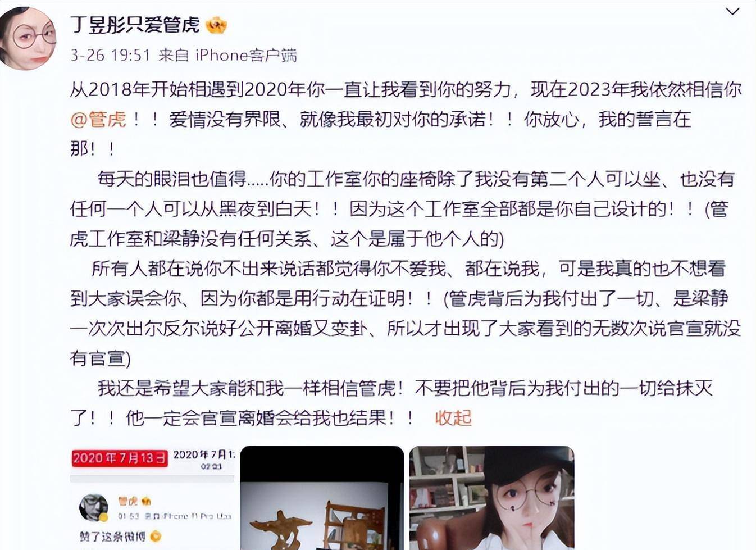Click the paragraph starting 我还是希望大家
Image resolution: width=756 pixels, height=550 pixels.
point(391,403)
